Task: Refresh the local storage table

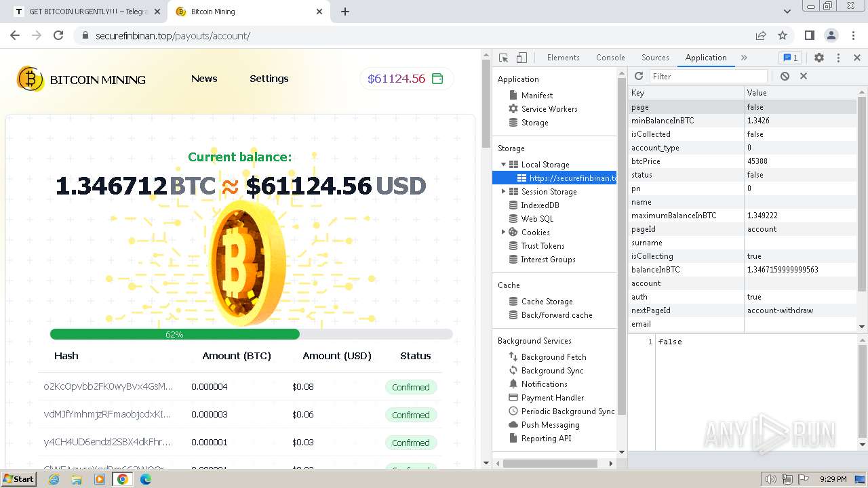Action: click(x=638, y=77)
